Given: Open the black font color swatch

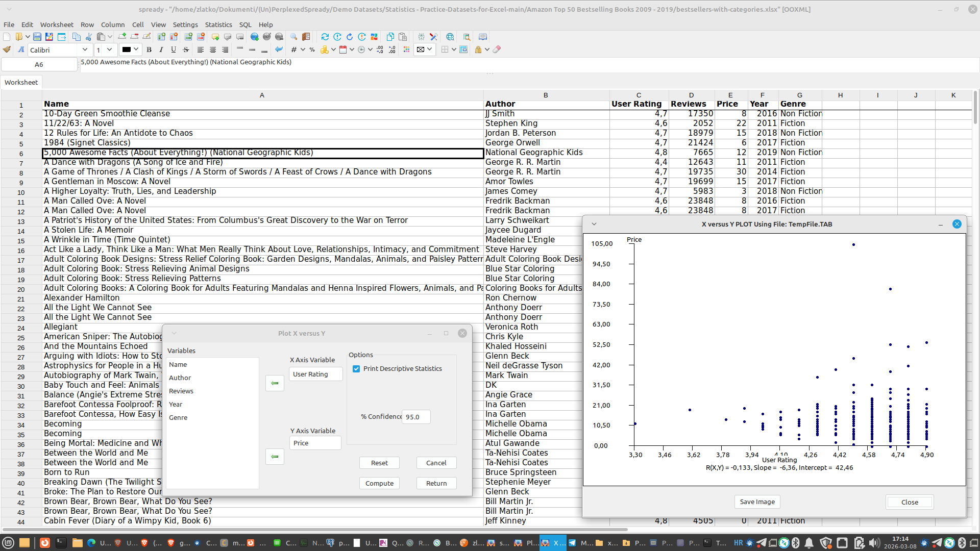Looking at the screenshot, I should point(127,49).
